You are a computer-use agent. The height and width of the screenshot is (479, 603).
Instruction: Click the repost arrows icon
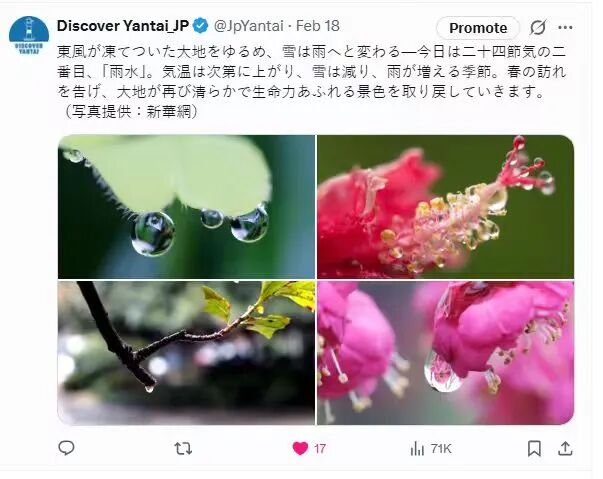click(183, 448)
